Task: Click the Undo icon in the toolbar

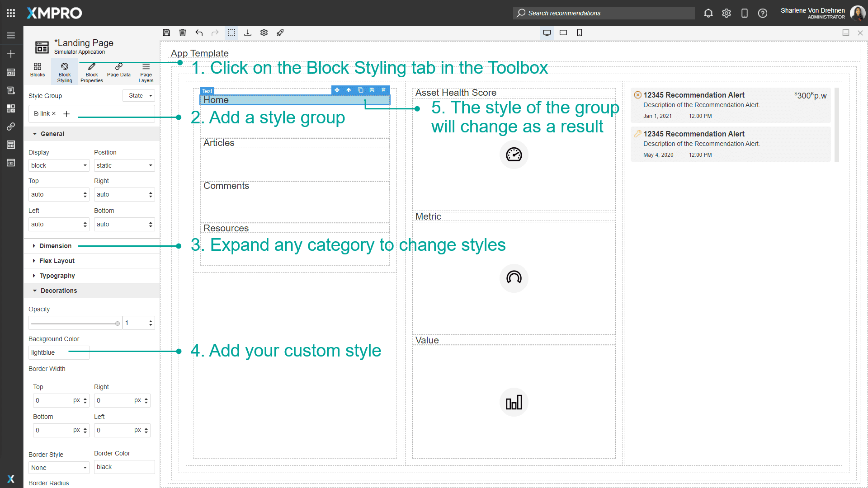Action: [x=199, y=33]
